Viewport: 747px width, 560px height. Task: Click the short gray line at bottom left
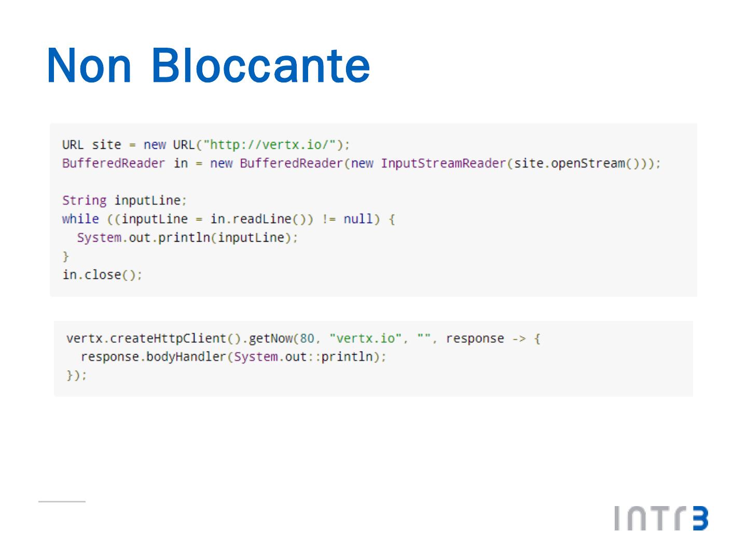coord(62,501)
